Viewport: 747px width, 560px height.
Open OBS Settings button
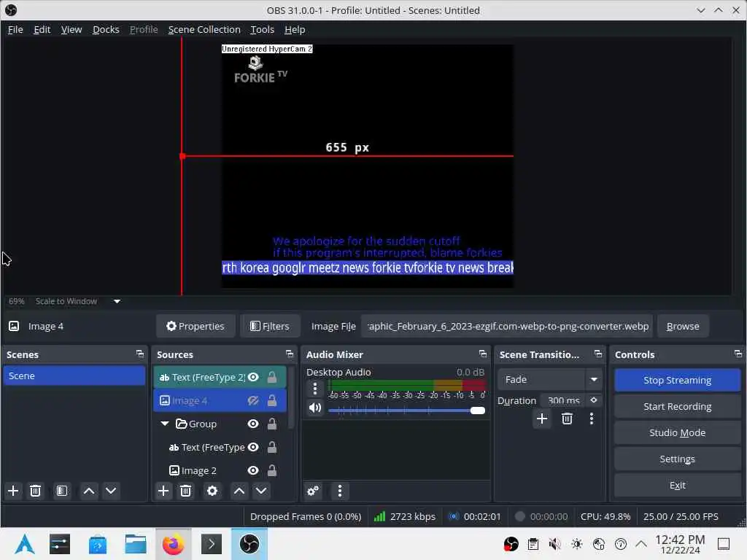point(677,459)
